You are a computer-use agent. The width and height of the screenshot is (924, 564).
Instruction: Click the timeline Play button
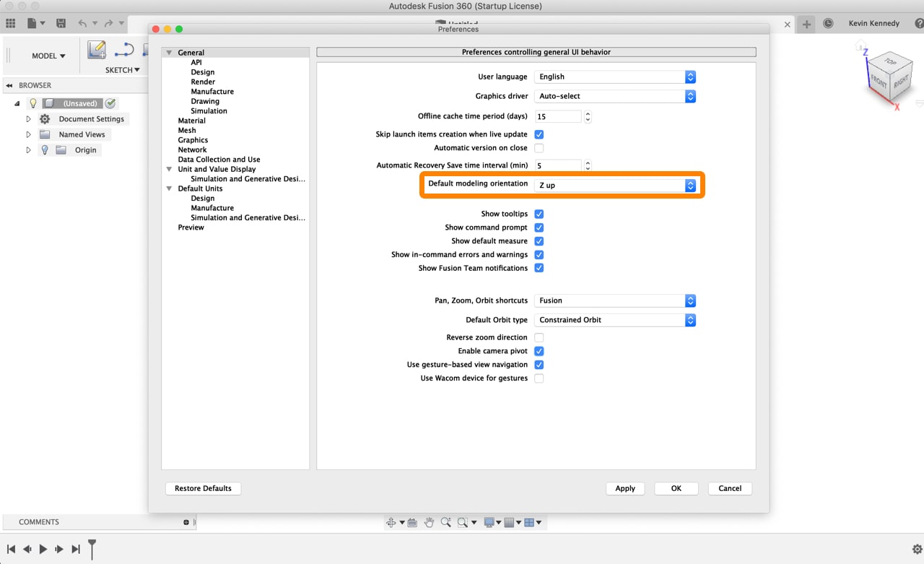43,549
